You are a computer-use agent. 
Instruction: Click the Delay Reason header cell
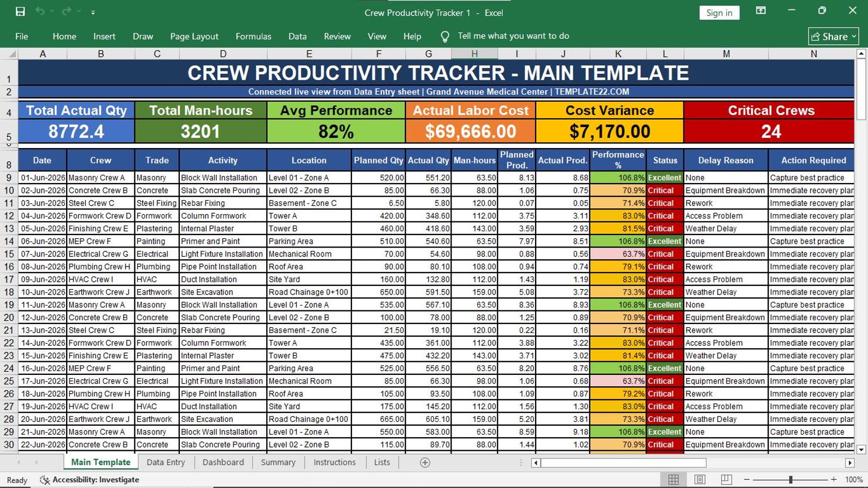click(x=725, y=160)
